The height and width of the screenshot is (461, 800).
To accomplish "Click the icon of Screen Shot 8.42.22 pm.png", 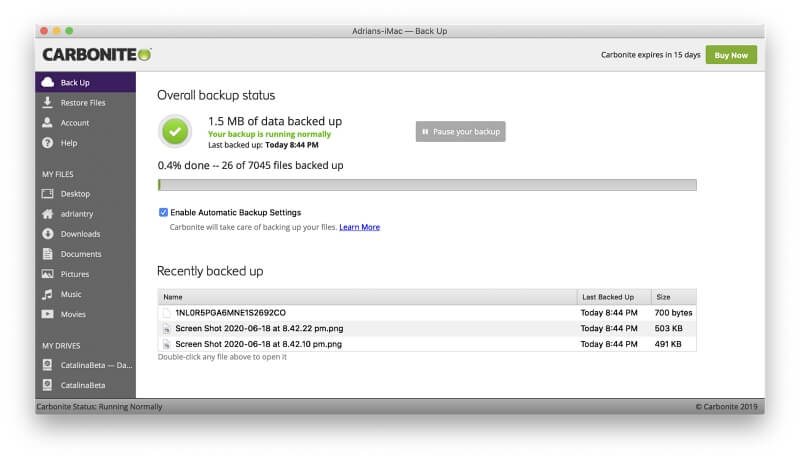I will (166, 328).
